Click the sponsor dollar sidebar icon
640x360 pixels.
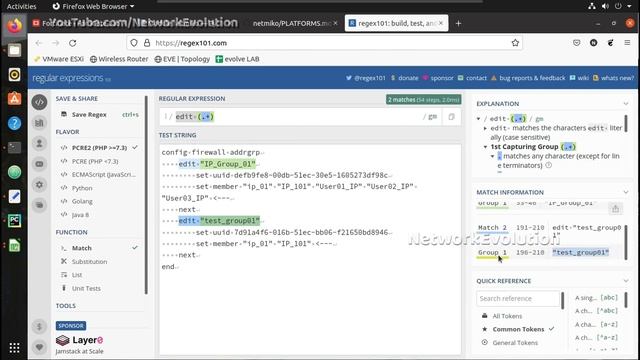(x=39, y=327)
